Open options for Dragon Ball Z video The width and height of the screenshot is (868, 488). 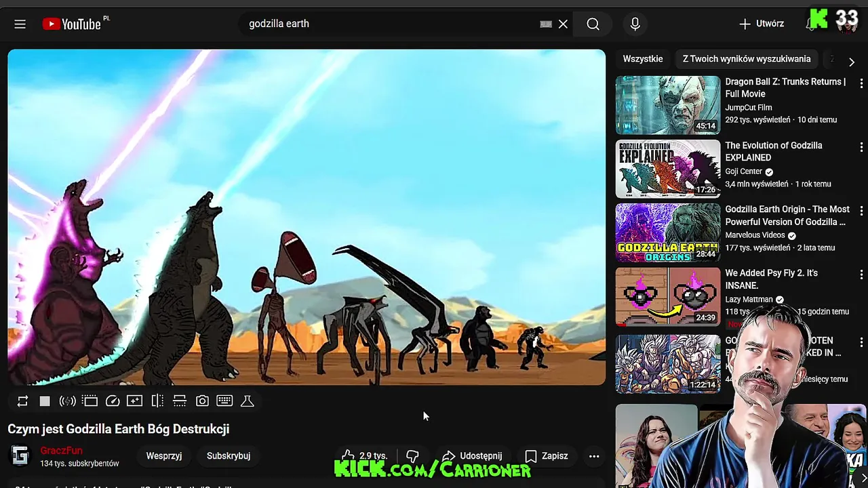pos(861,83)
